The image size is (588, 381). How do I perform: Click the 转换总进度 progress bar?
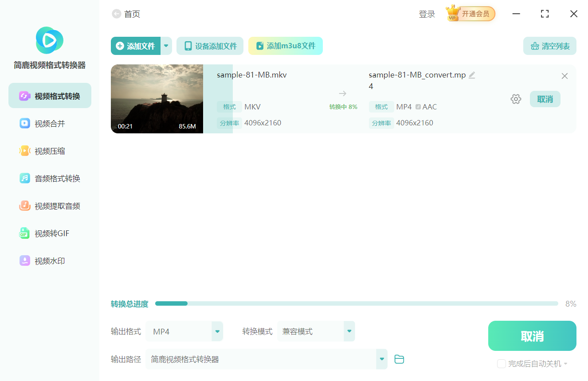tap(357, 303)
